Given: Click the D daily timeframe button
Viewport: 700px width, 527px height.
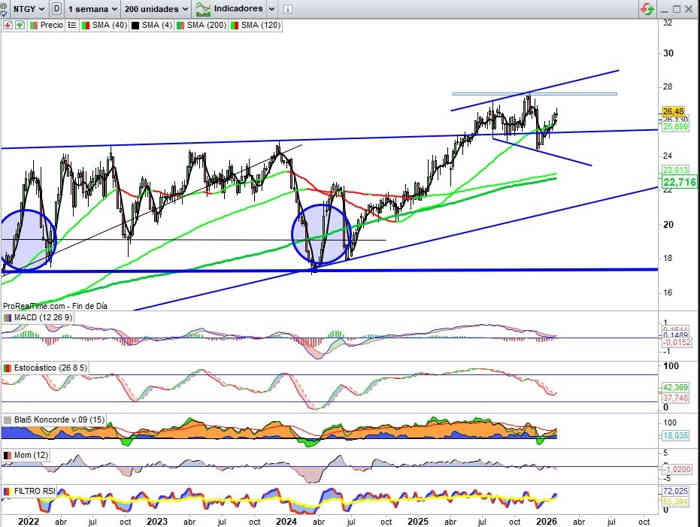Looking at the screenshot, I should click(56, 8).
